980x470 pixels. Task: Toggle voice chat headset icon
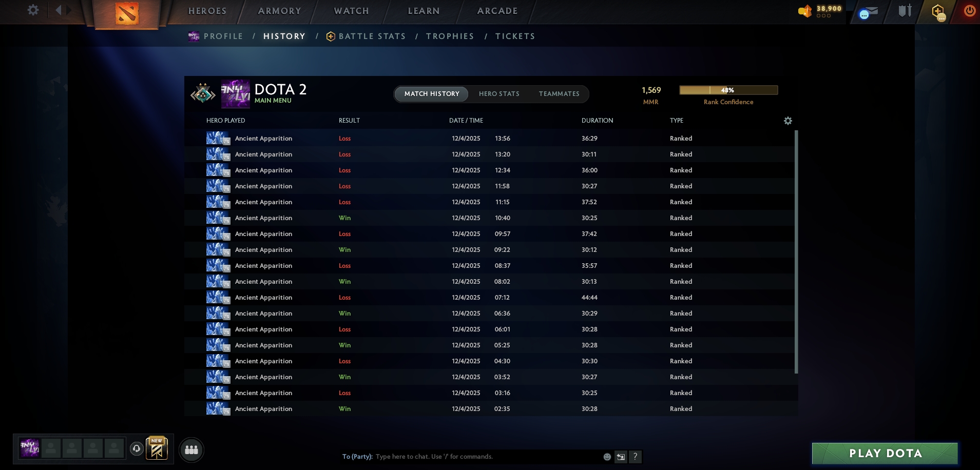(x=137, y=448)
